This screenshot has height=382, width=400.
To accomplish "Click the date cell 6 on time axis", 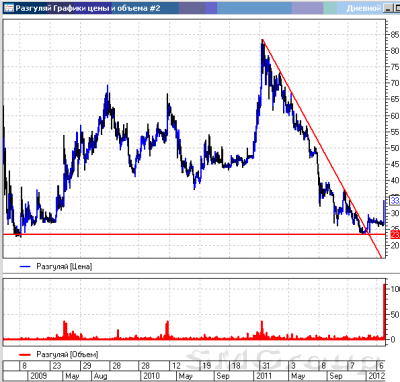I will tap(382, 366).
